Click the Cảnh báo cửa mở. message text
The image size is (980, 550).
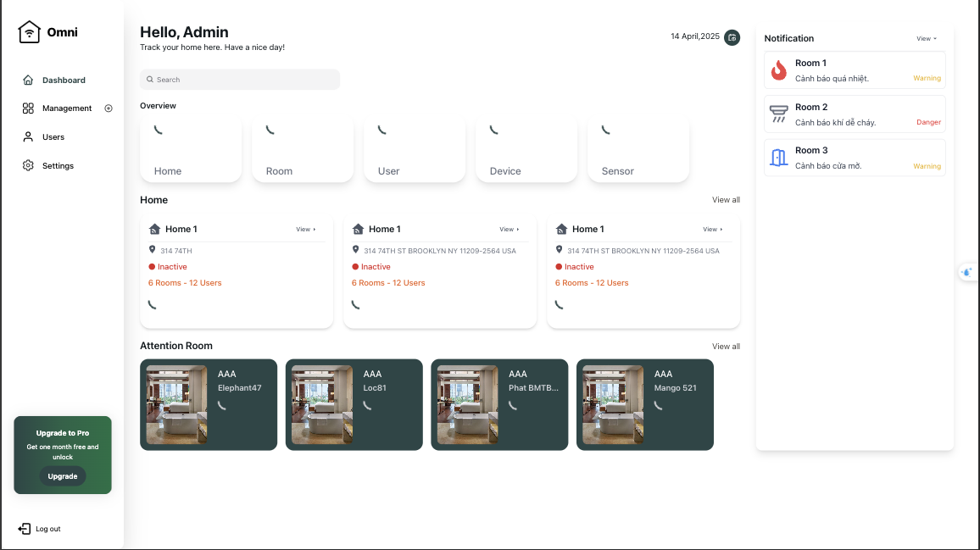pos(828,165)
